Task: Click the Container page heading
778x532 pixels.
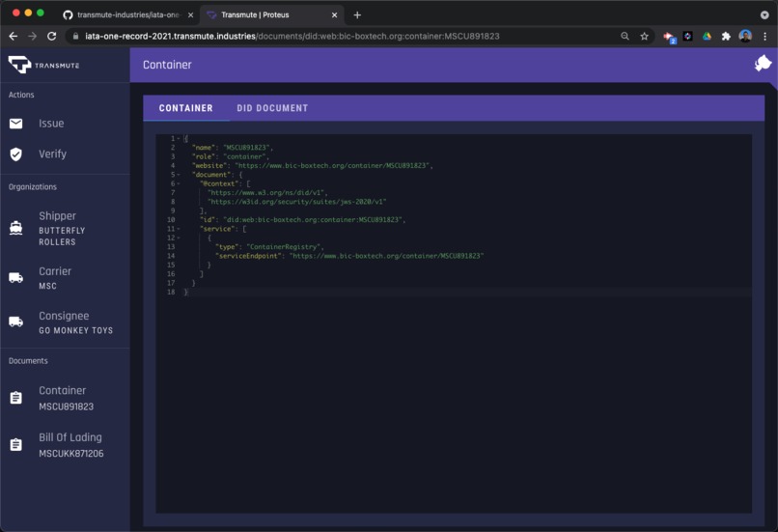Action: [x=167, y=65]
